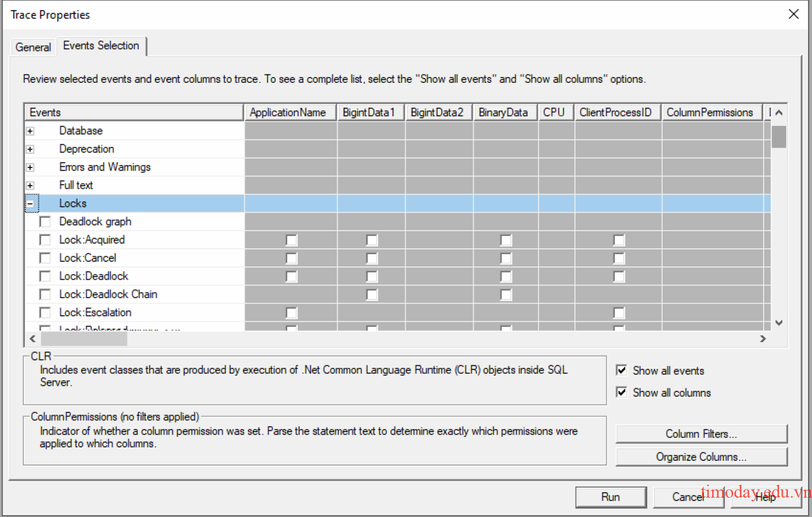Expand Errors and Warnings category

coord(30,168)
